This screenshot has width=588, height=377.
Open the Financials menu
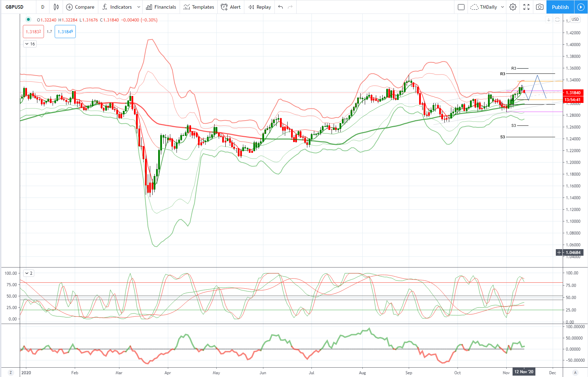point(161,7)
